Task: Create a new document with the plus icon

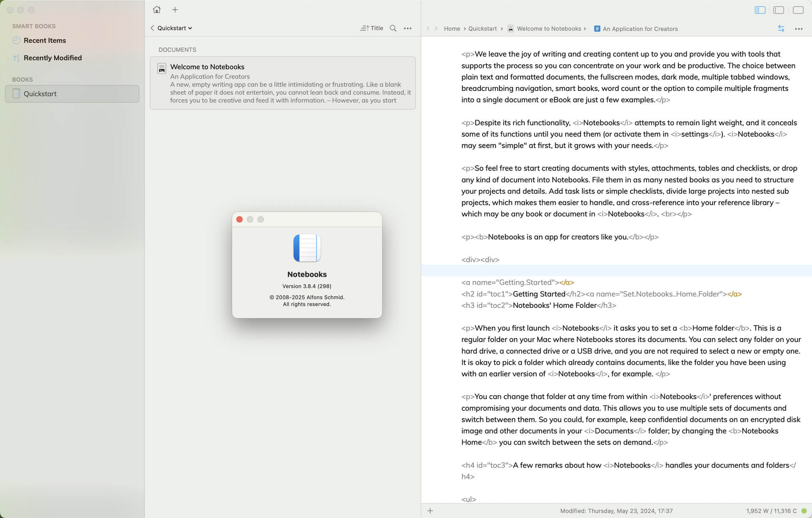Action: (x=175, y=9)
